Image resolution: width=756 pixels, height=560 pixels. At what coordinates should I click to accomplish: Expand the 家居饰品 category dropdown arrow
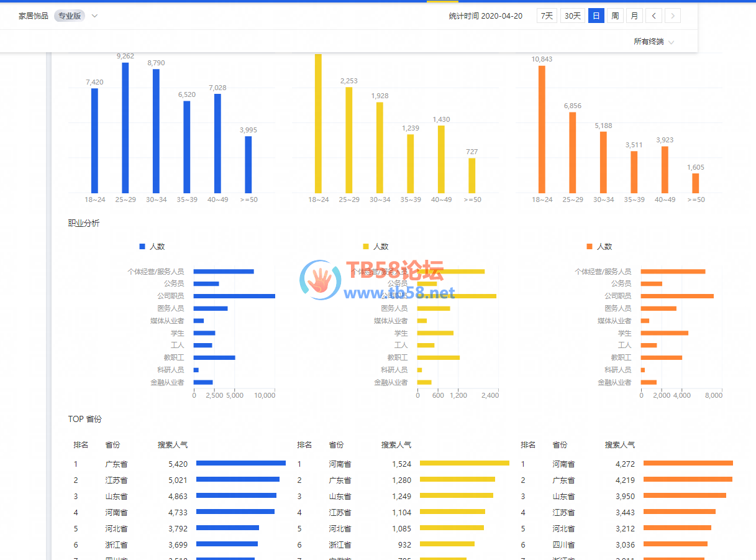click(94, 16)
